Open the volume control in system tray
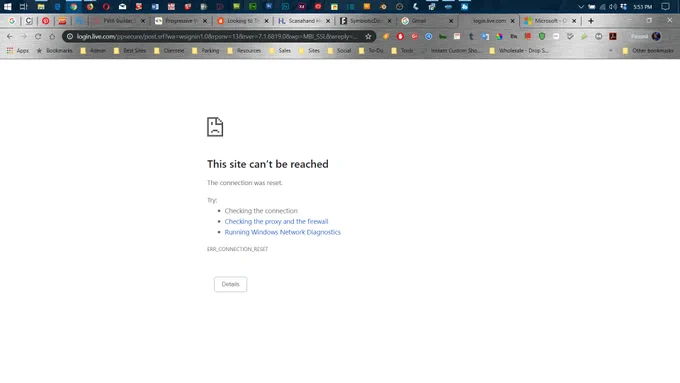680x383 pixels. pos(612,7)
